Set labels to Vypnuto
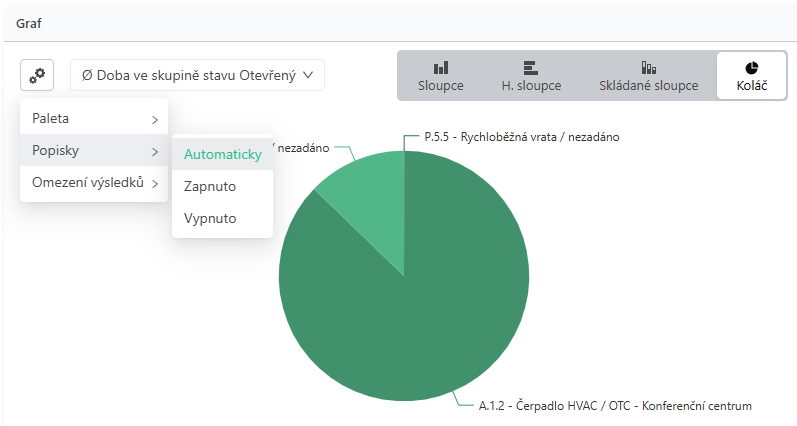This screenshot has height=426, width=797. (223, 218)
